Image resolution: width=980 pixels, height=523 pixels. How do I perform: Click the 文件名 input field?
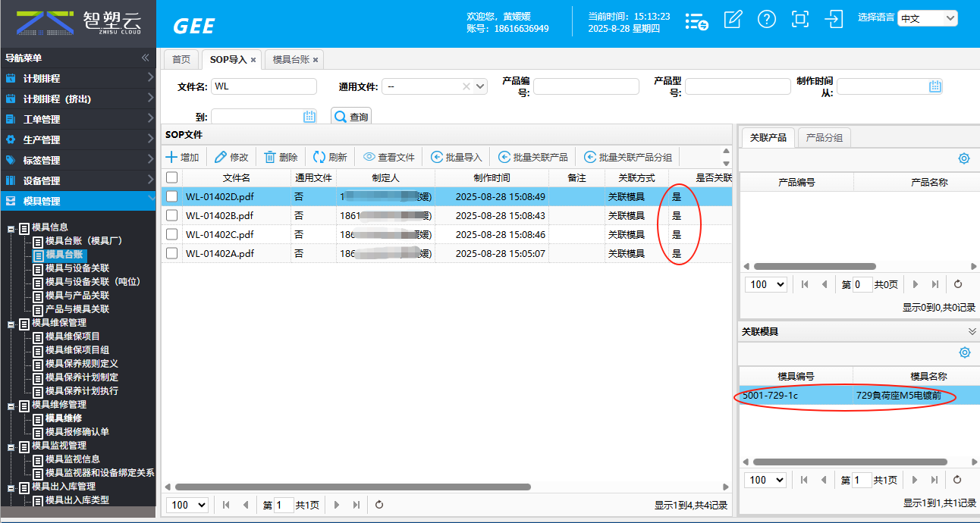tap(264, 86)
